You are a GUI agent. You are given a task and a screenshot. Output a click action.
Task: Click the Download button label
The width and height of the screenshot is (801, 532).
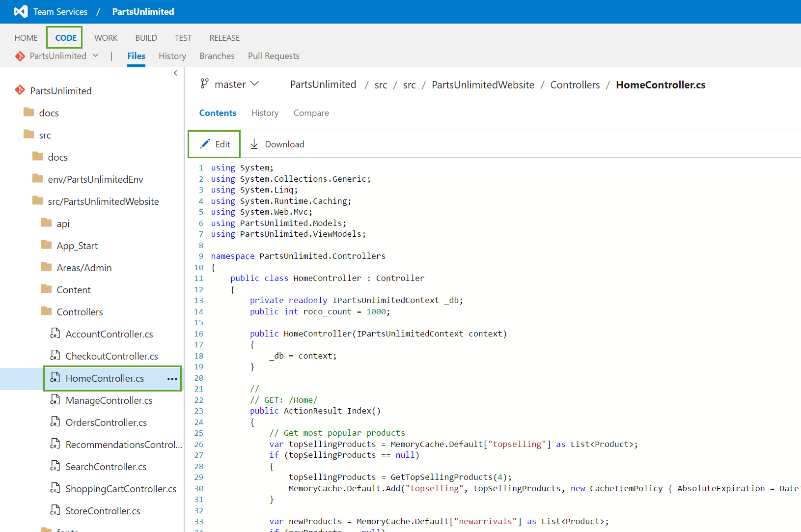(285, 144)
